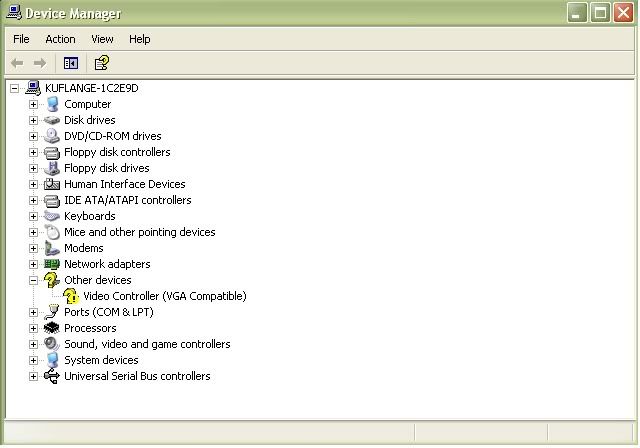Viewport: 640px width, 448px height.
Task: Select the 'Other devices' label
Action: pos(98,280)
